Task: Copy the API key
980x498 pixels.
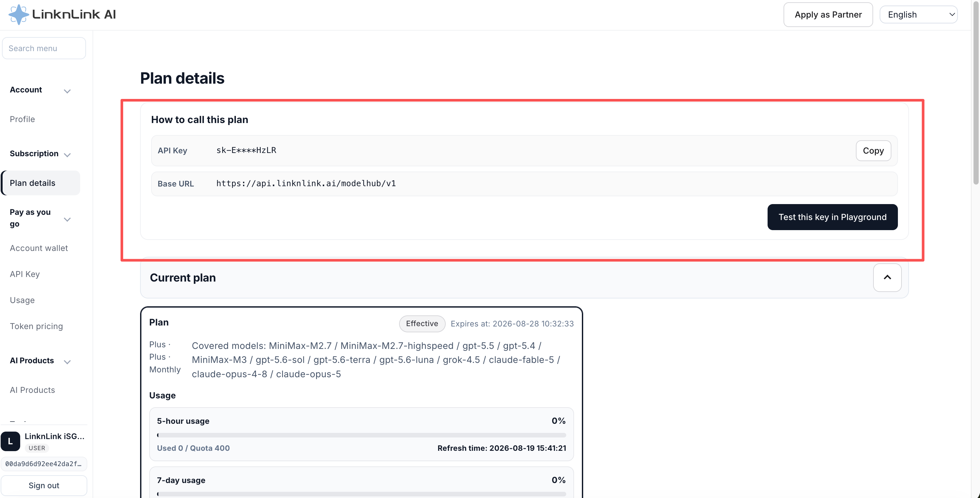Action: coord(873,151)
